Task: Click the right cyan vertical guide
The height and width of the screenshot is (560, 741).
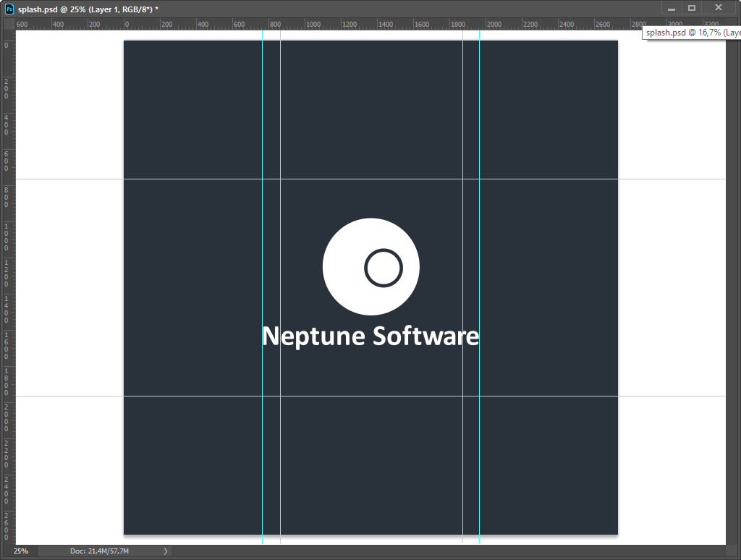Action: [479, 109]
